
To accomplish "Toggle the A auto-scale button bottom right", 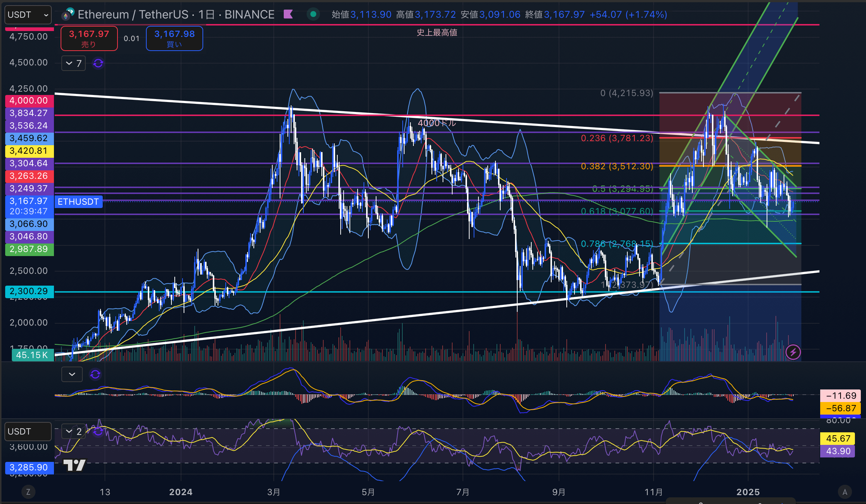I will click(845, 492).
